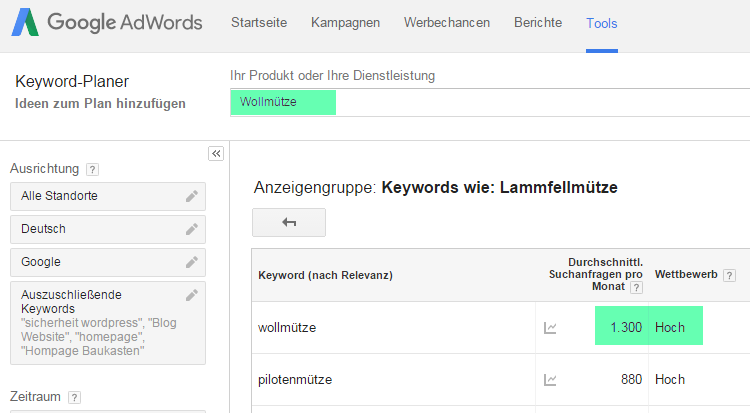This screenshot has width=750, height=413.
Task: Select the Google network targeting box
Action: [108, 262]
